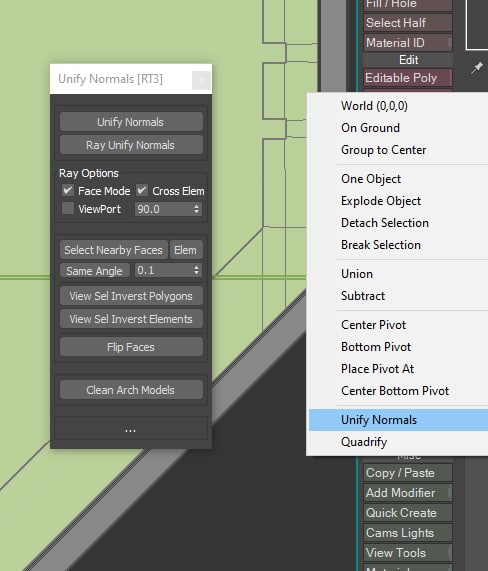This screenshot has width=488, height=571.
Task: Click the ellipsis status bar at dialog bottom
Action: [x=131, y=429]
